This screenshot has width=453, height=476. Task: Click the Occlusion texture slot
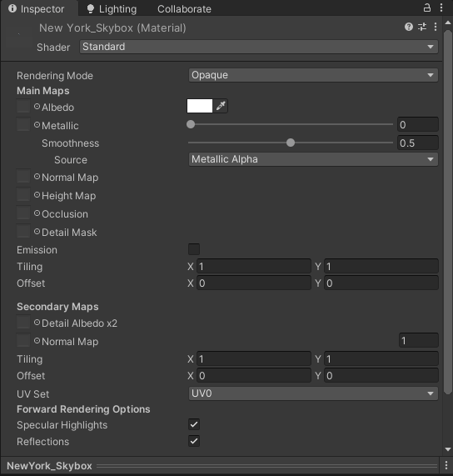(23, 213)
